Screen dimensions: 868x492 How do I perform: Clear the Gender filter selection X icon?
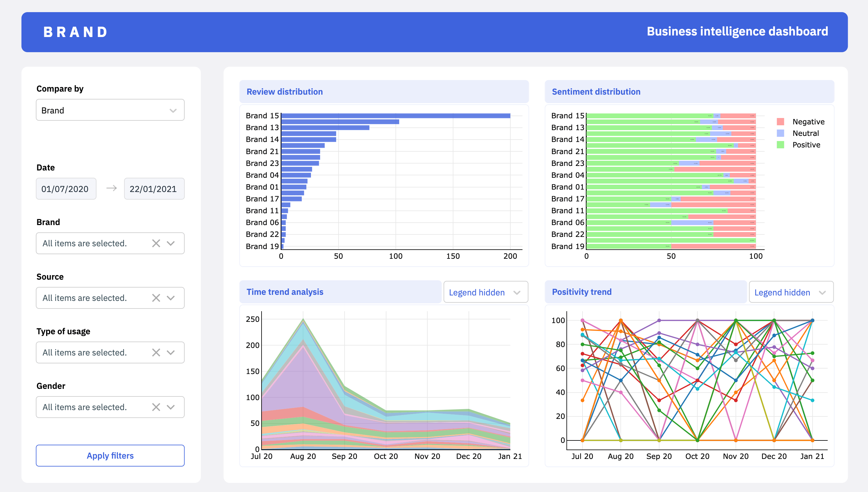[156, 407]
